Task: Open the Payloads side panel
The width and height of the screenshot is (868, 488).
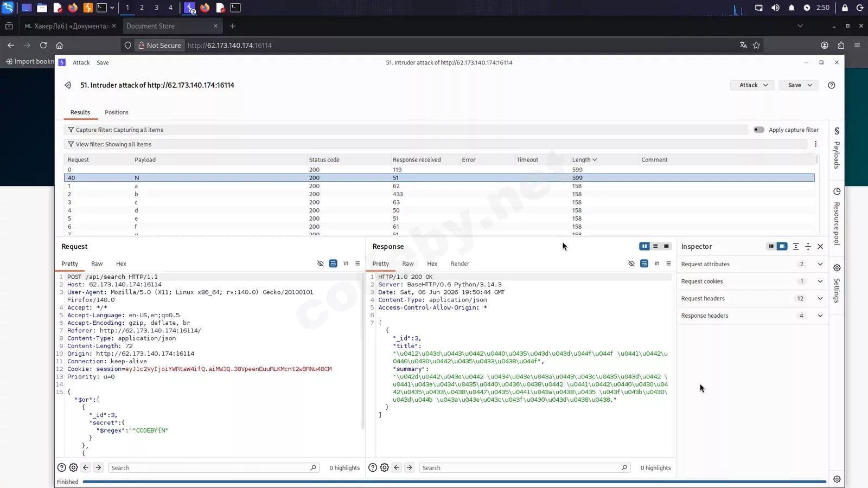Action: point(837,148)
